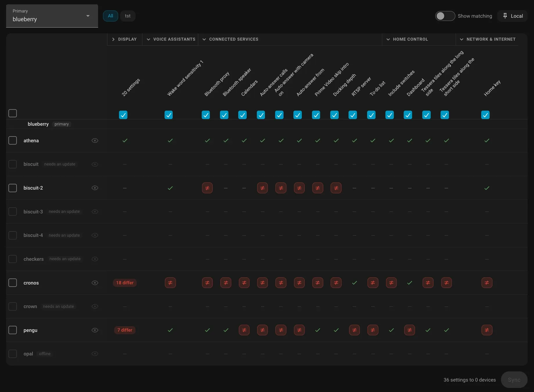The image size is (534, 392).
Task: Toggle the Show matching switch
Action: pos(445,16)
